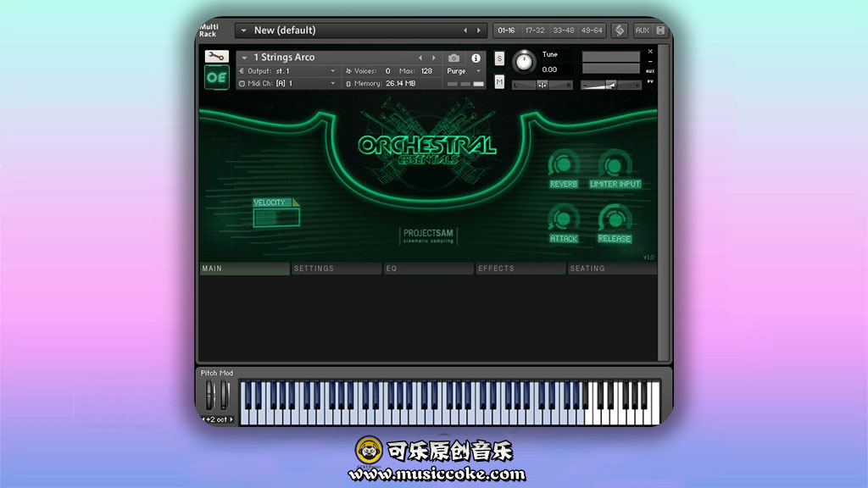The image size is (868, 488).
Task: Click the New (default) multi name
Action: [285, 30]
